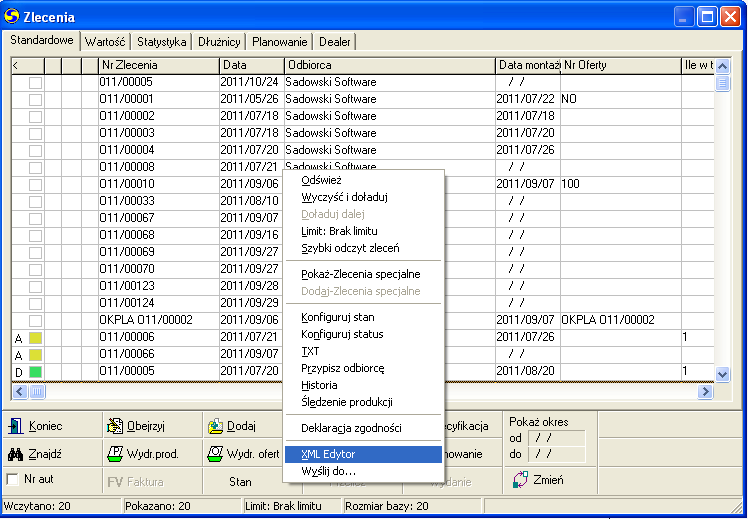Check the box for order 011/00001
The height and width of the screenshot is (519, 748).
pos(35,99)
